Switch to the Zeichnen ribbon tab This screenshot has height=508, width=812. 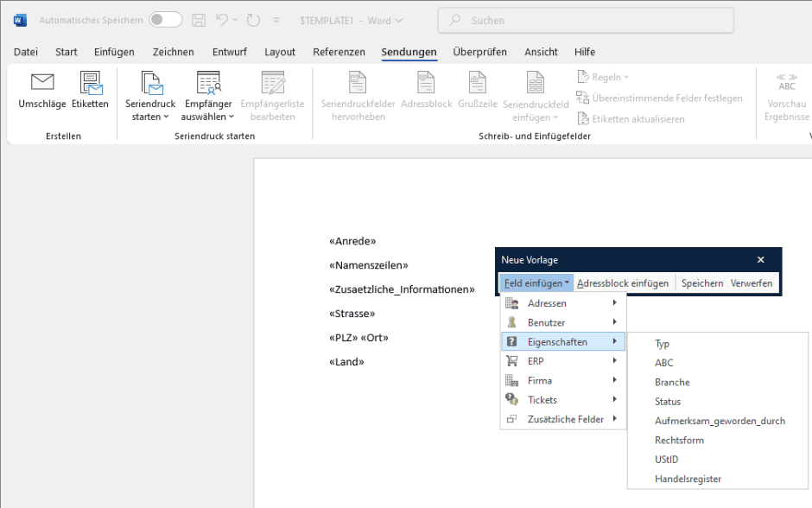tap(173, 52)
